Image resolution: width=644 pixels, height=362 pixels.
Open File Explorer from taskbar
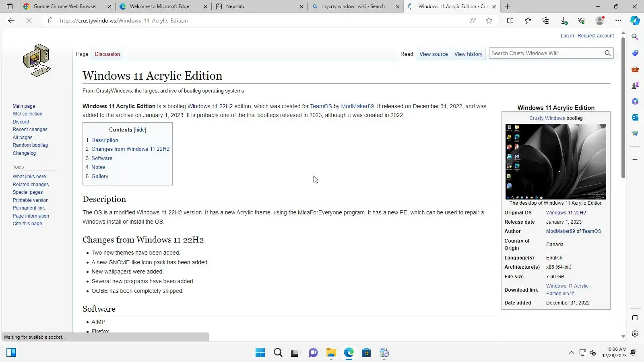click(331, 353)
